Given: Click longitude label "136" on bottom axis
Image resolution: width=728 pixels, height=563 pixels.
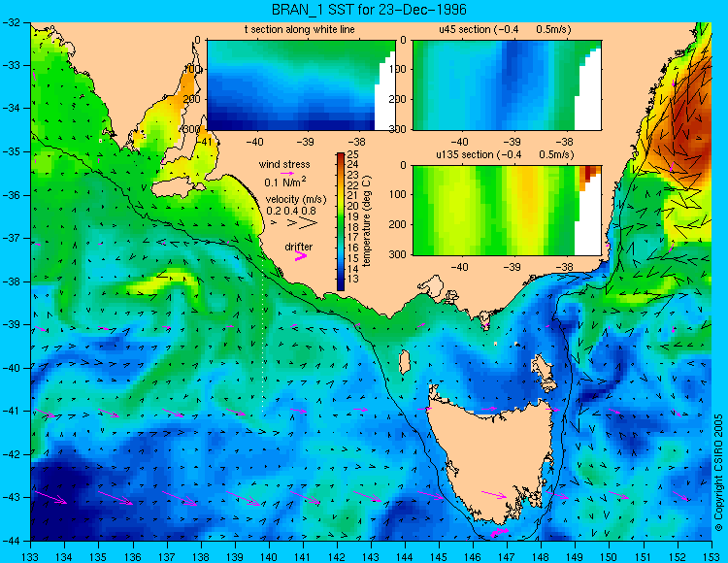Looking at the screenshot, I should 133,557.
